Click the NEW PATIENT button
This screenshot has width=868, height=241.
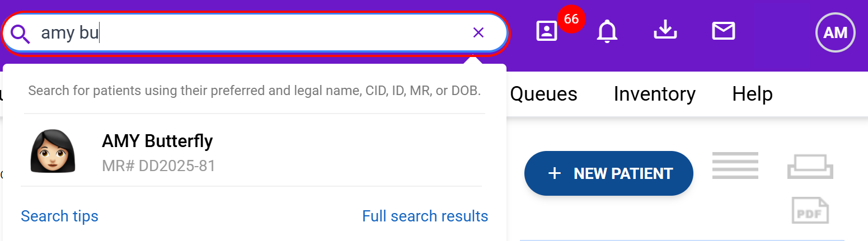coord(608,173)
